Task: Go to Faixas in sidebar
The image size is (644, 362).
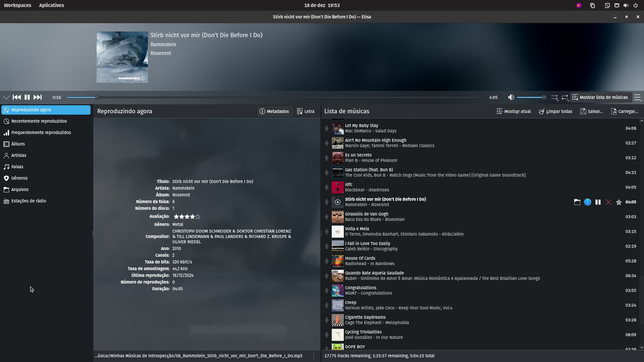Action: pos(46,167)
